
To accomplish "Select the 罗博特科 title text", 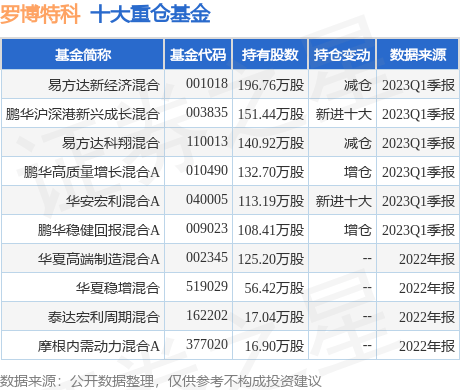I will (40, 14).
